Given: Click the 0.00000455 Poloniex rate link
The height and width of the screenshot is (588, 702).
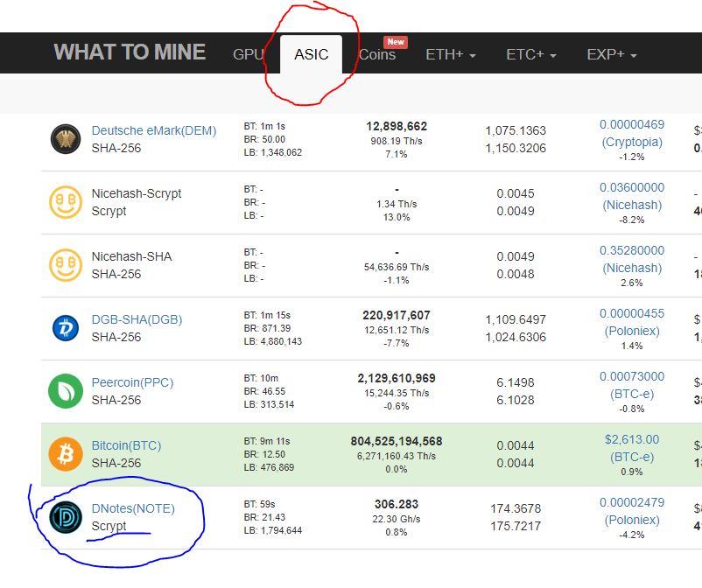Looking at the screenshot, I should 632,322.
